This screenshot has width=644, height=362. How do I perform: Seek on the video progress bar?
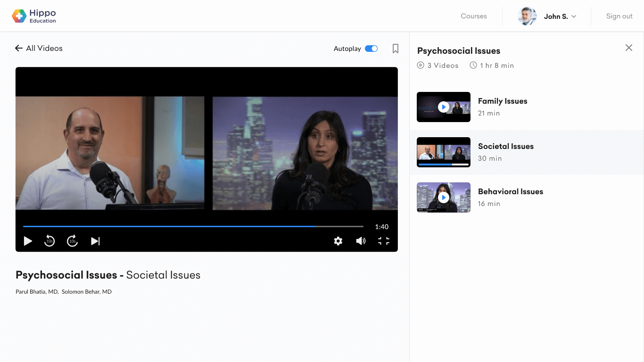193,227
